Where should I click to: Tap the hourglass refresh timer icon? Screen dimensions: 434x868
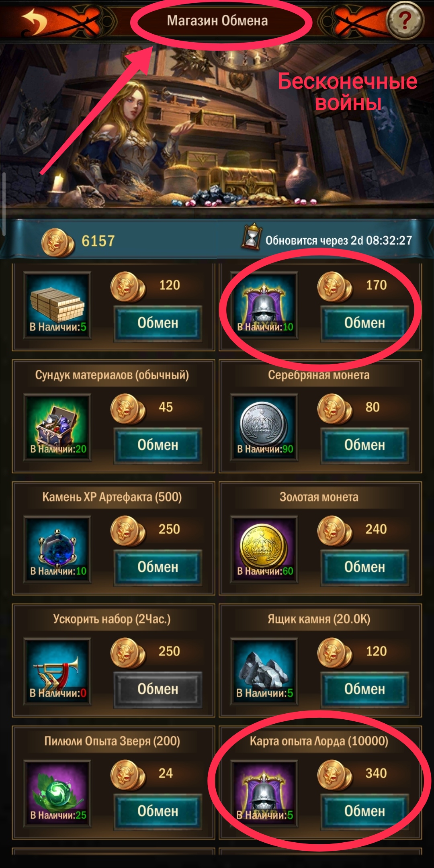click(x=251, y=237)
